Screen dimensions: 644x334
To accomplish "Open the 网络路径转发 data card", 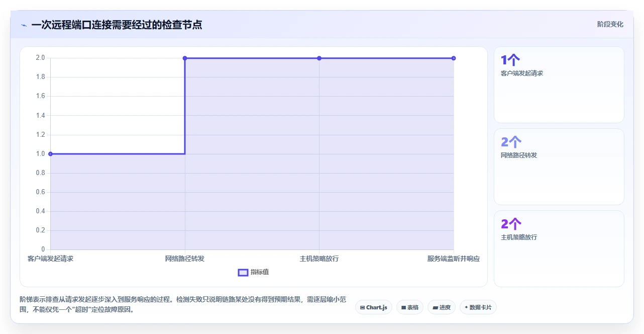I will (559, 167).
